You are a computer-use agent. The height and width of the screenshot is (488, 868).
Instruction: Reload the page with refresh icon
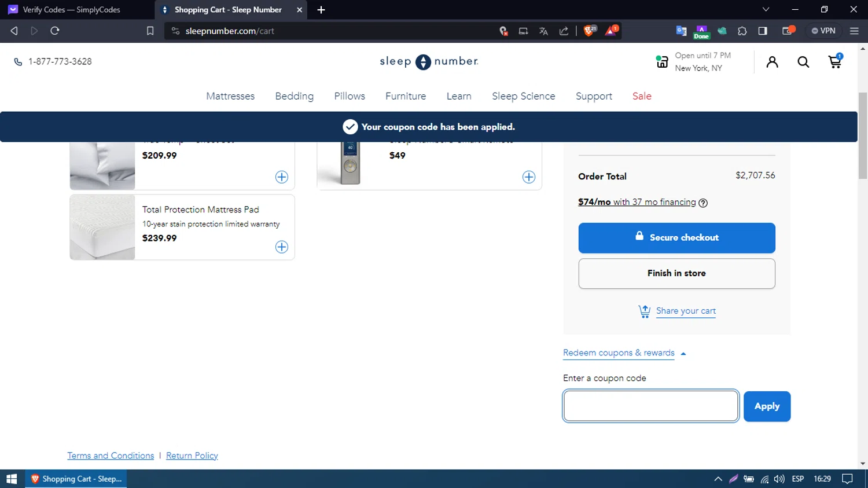(x=55, y=31)
